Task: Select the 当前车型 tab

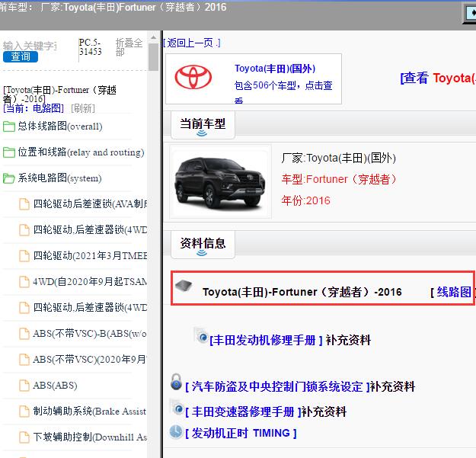Action: click(x=203, y=125)
